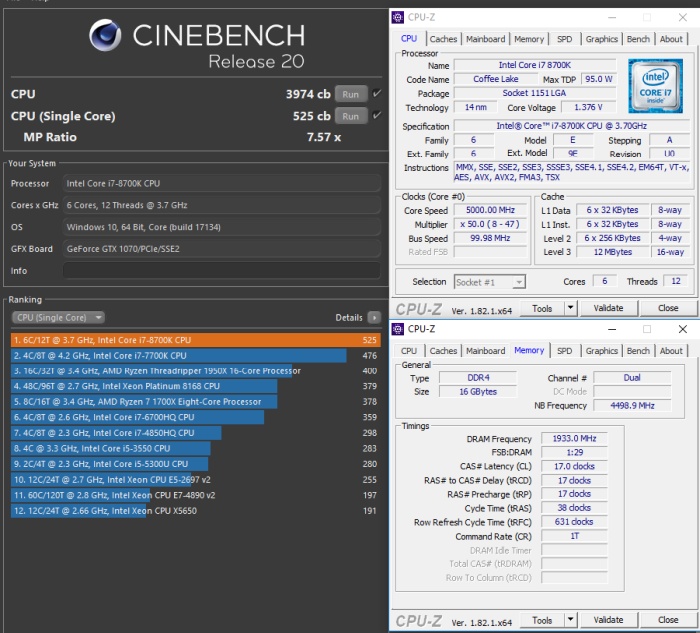The width and height of the screenshot is (700, 633).
Task: Open Mainboard tab in lower CPU-Z
Action: [485, 350]
